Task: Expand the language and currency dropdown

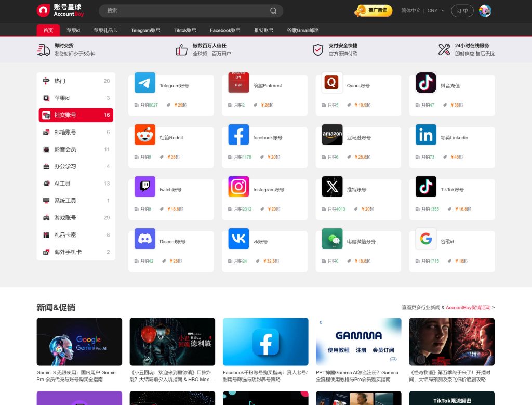Action: [423, 11]
